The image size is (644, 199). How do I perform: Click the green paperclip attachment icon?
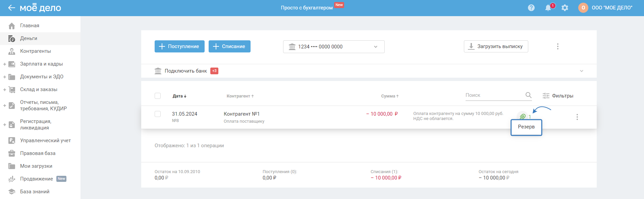coord(523,117)
